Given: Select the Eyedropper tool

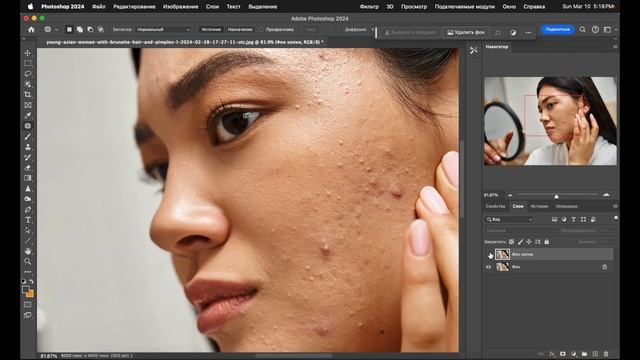Looking at the screenshot, I should 28,116.
